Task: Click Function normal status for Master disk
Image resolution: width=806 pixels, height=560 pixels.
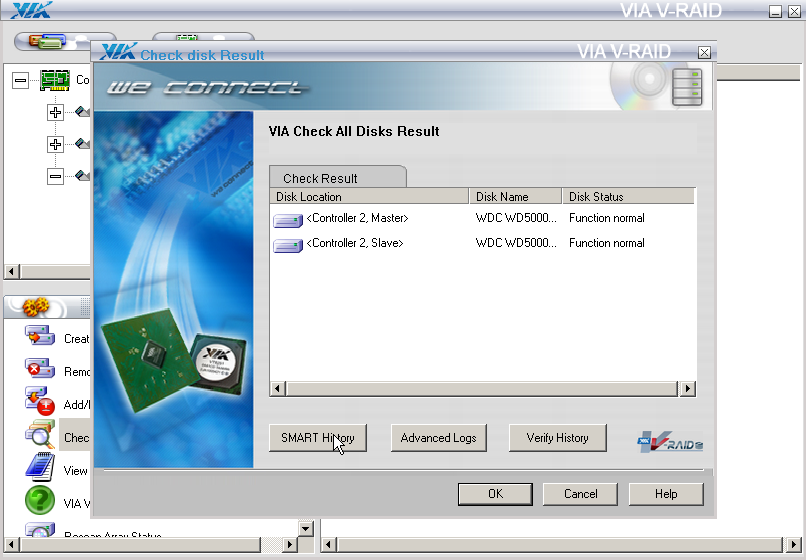Action: pos(607,218)
